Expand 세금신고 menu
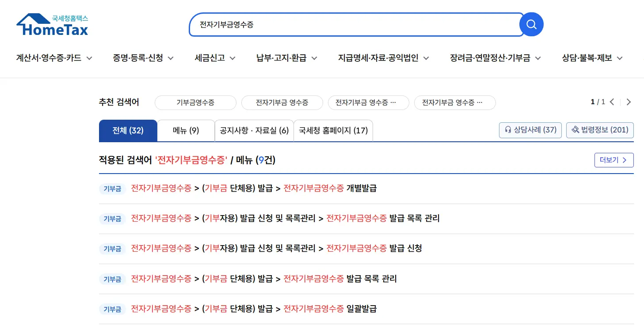This screenshot has height=333, width=644. point(215,58)
